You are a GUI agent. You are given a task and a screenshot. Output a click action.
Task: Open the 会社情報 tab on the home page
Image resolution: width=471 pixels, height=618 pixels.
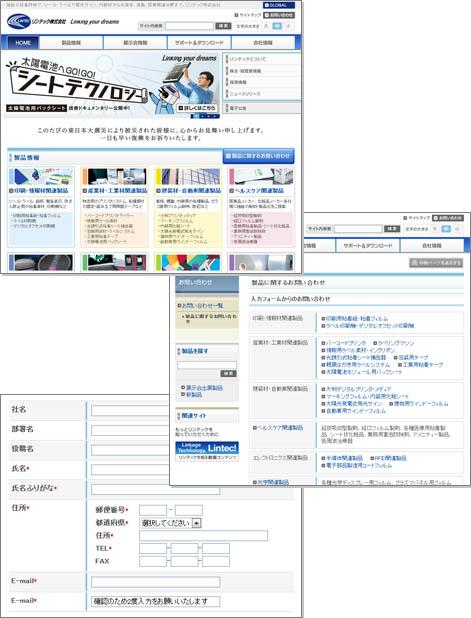coord(263,43)
